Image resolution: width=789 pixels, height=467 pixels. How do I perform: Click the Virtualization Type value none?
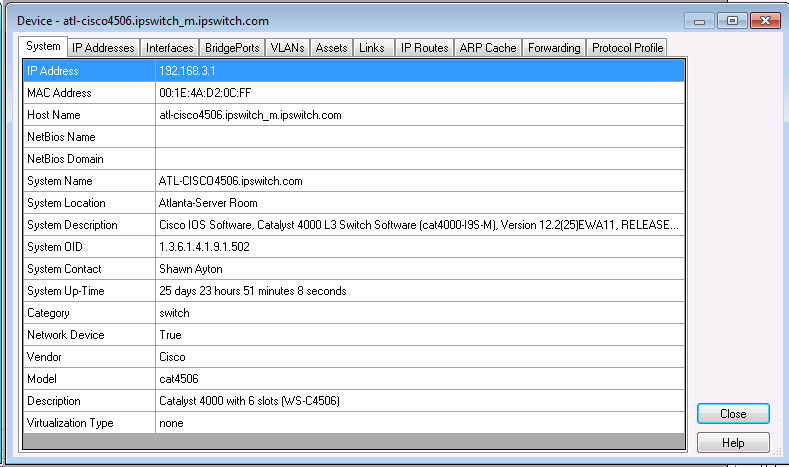(420, 423)
